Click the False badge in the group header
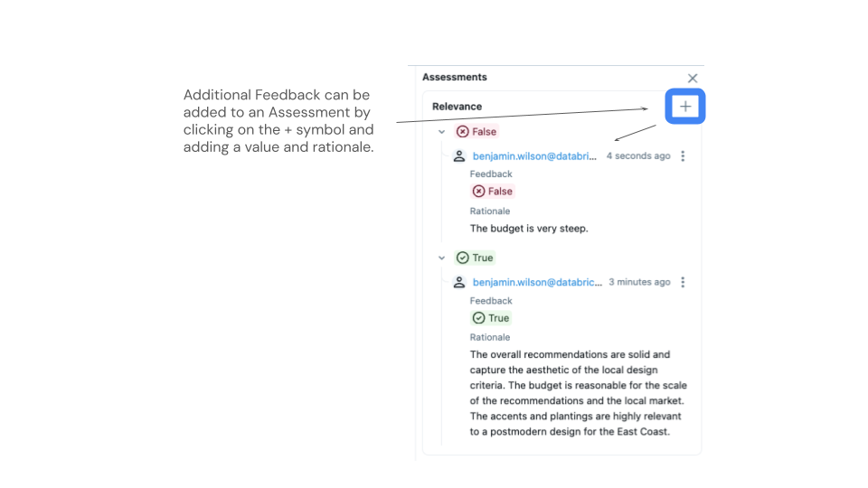The width and height of the screenshot is (868, 488). click(x=476, y=132)
